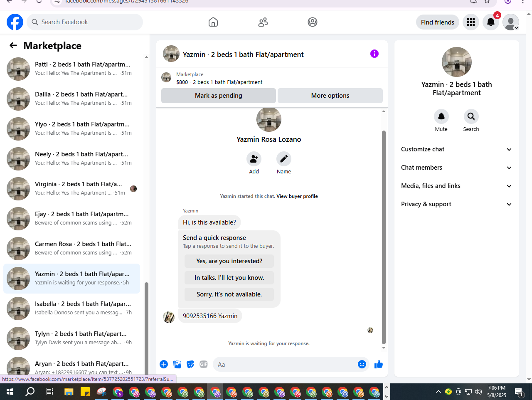Send quick response In talks. I'll let you know.
Screen dimensions: 532x400
(x=229, y=278)
